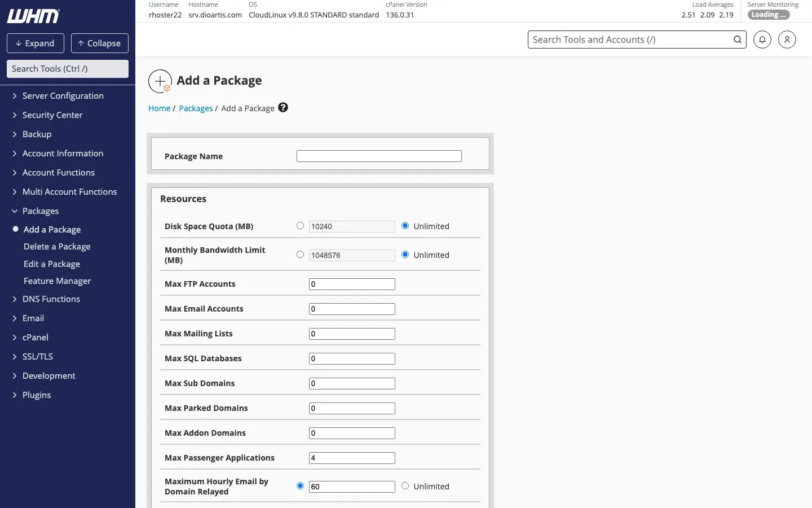Click the Server Monitoring Loading badge
The image size is (812, 508).
769,15
